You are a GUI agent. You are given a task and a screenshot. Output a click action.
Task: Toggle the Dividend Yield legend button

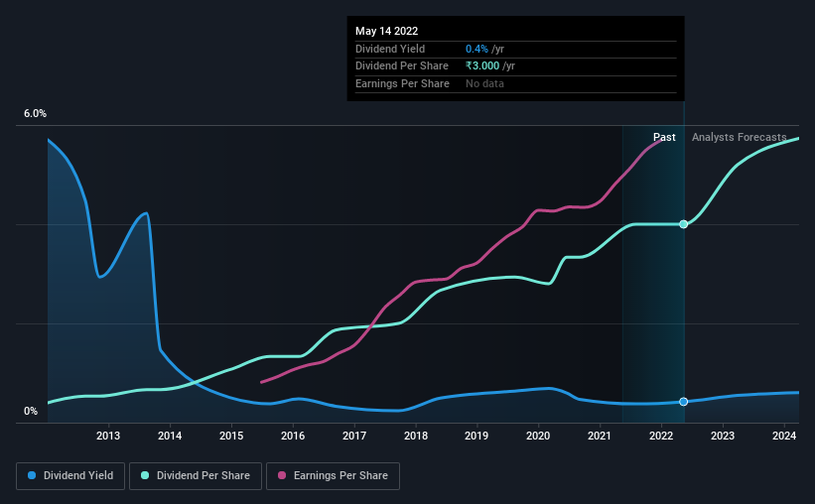pos(70,476)
